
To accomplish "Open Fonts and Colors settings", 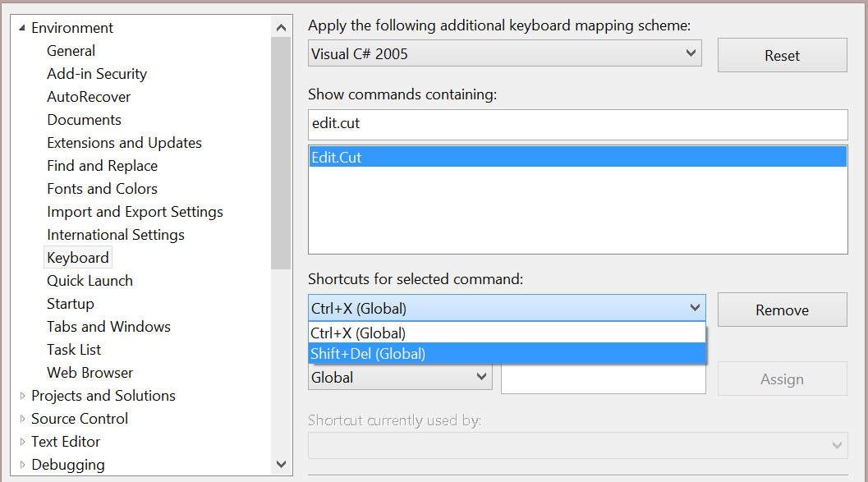I will [102, 189].
